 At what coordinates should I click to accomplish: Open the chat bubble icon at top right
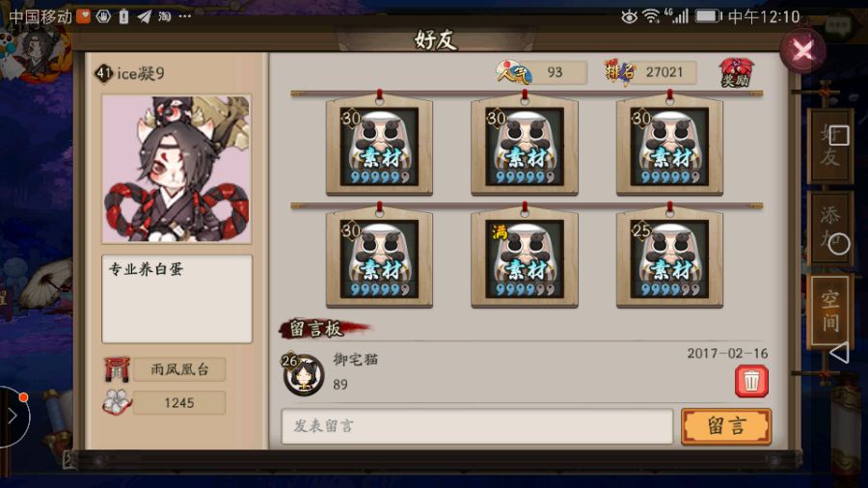pyautogui.click(x=838, y=25)
